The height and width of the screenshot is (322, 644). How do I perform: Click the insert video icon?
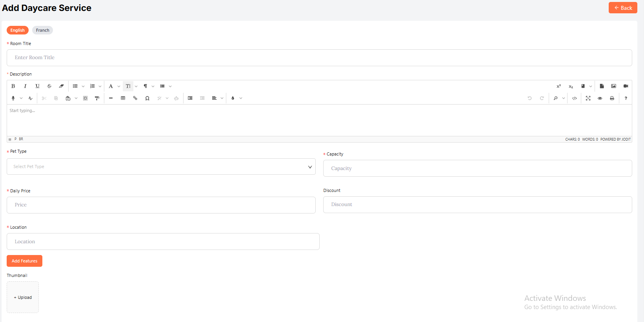[626, 86]
